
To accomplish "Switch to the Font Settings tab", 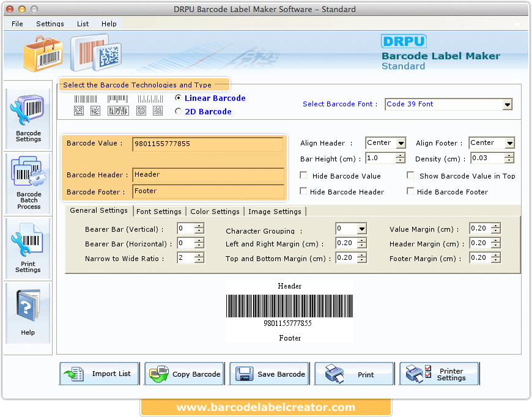I will point(159,212).
